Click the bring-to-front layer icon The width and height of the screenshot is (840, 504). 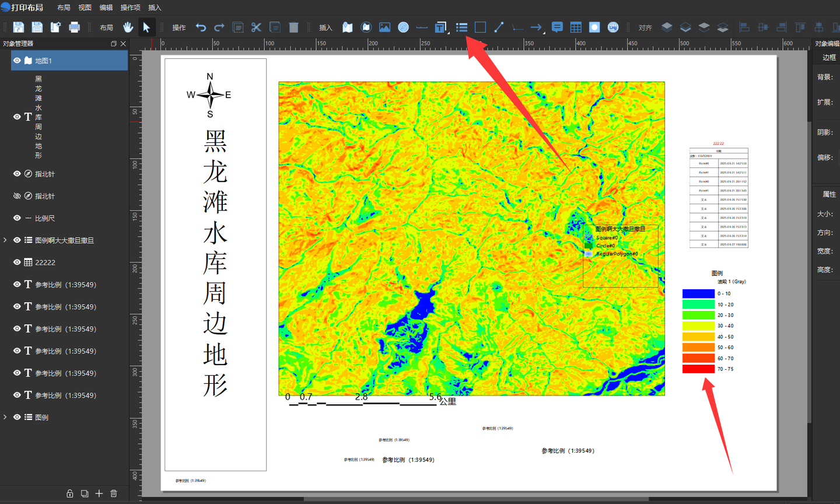[667, 27]
